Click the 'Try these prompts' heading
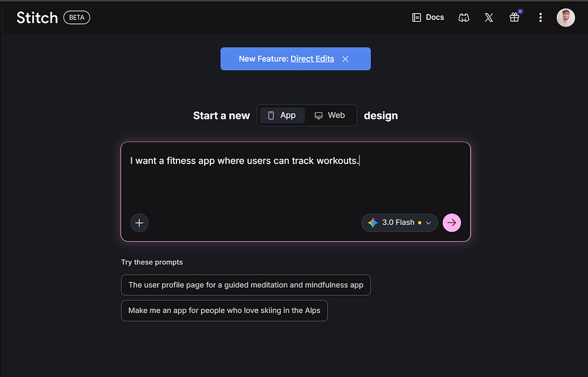 [152, 262]
